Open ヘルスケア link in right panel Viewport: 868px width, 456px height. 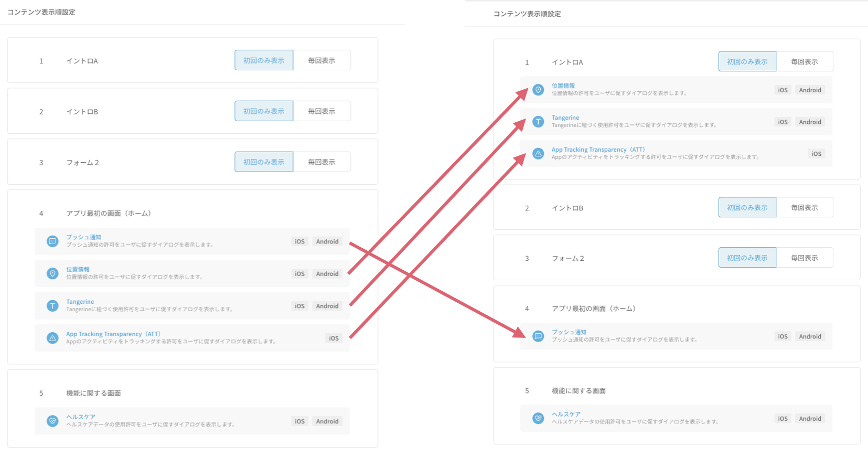(x=566, y=414)
